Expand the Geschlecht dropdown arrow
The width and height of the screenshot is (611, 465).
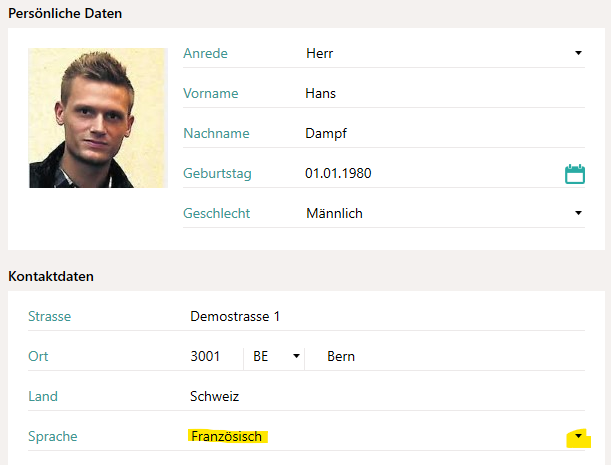[x=578, y=213]
